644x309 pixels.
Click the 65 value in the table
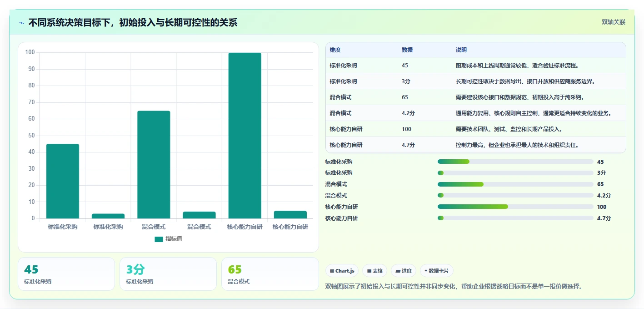tap(405, 97)
